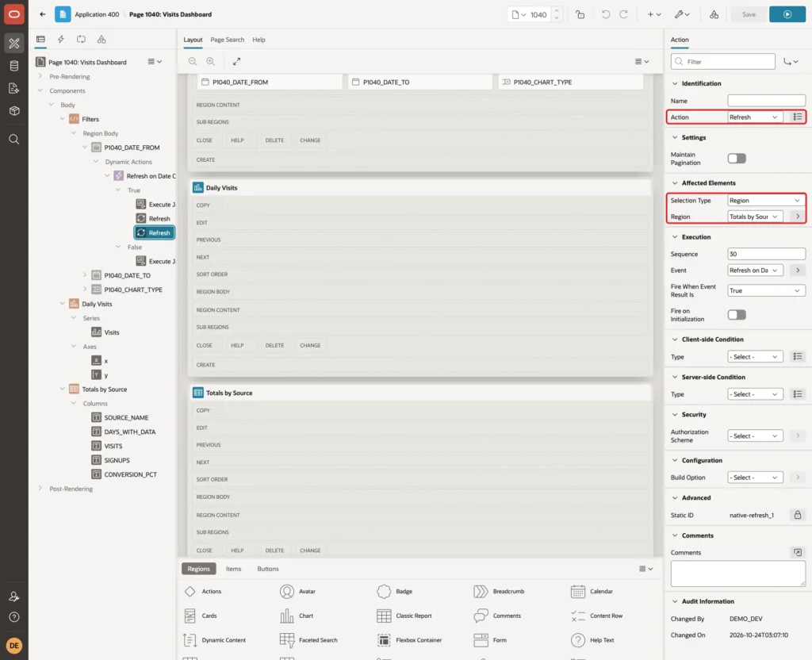Image resolution: width=812 pixels, height=660 pixels.
Task: Click the Avatar region icon in gallery
Action: (x=286, y=591)
